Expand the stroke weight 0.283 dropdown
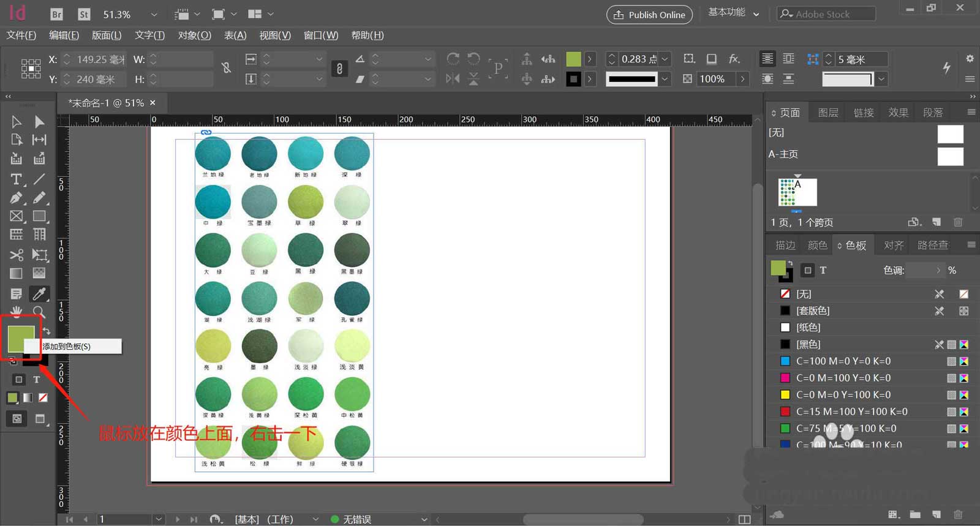The height and width of the screenshot is (526, 980). (665, 59)
